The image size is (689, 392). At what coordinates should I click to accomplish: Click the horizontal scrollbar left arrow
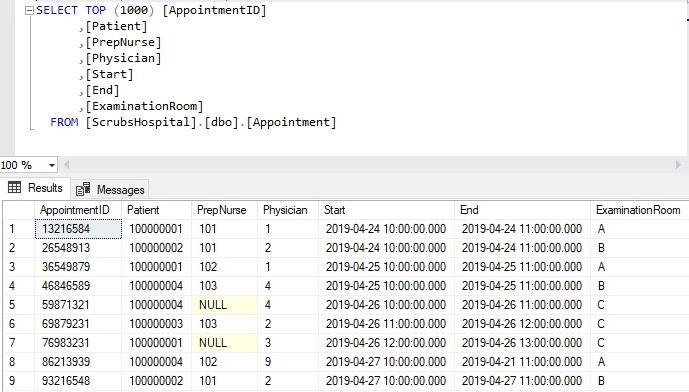[x=67, y=165]
